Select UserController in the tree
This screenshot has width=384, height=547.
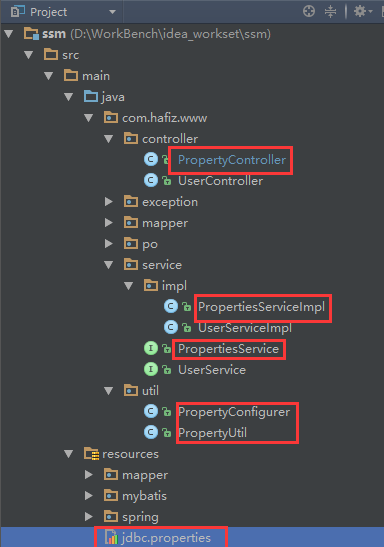pyautogui.click(x=220, y=181)
